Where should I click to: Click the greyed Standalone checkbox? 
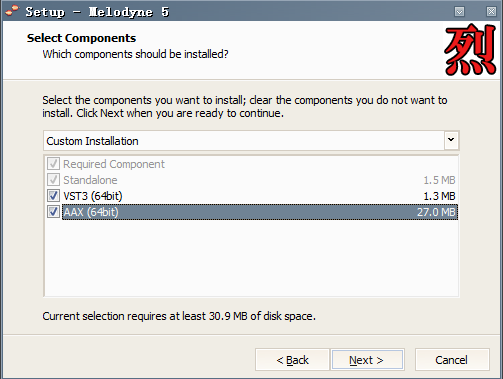click(53, 180)
